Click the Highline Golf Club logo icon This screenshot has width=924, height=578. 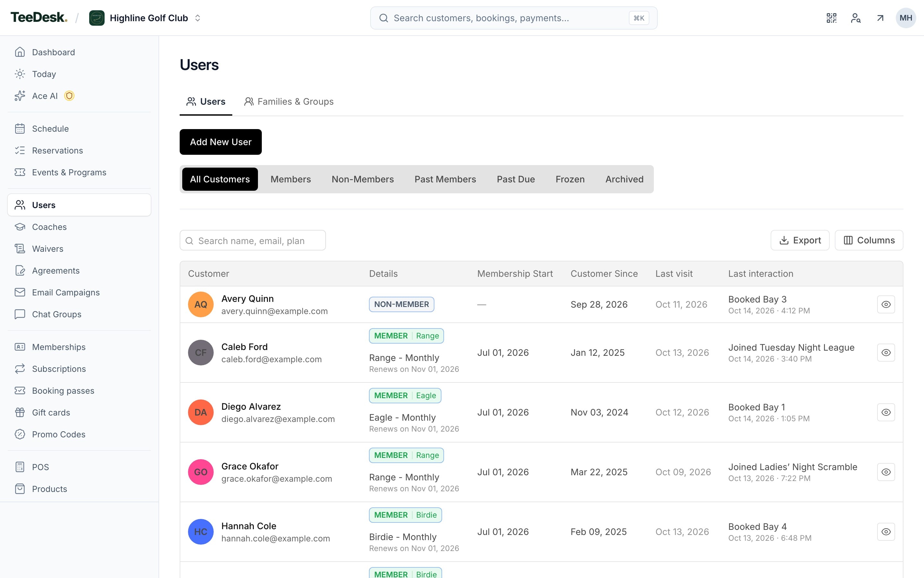(x=97, y=18)
